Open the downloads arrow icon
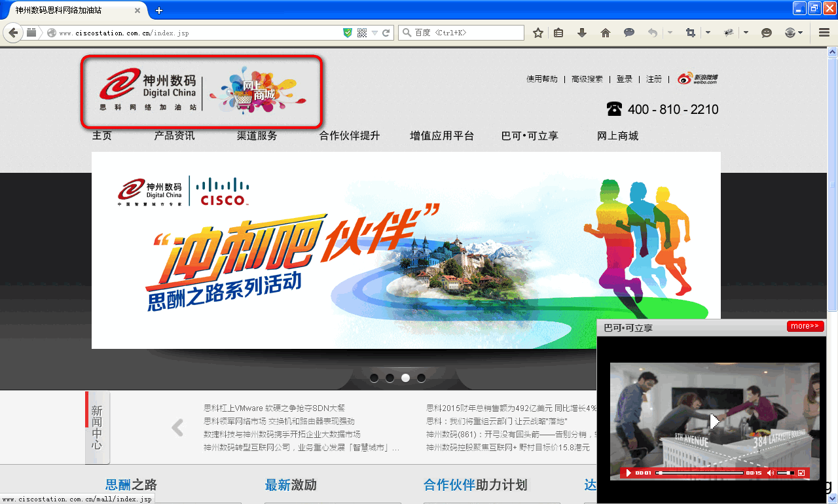Image resolution: width=838 pixels, height=504 pixels. click(582, 33)
